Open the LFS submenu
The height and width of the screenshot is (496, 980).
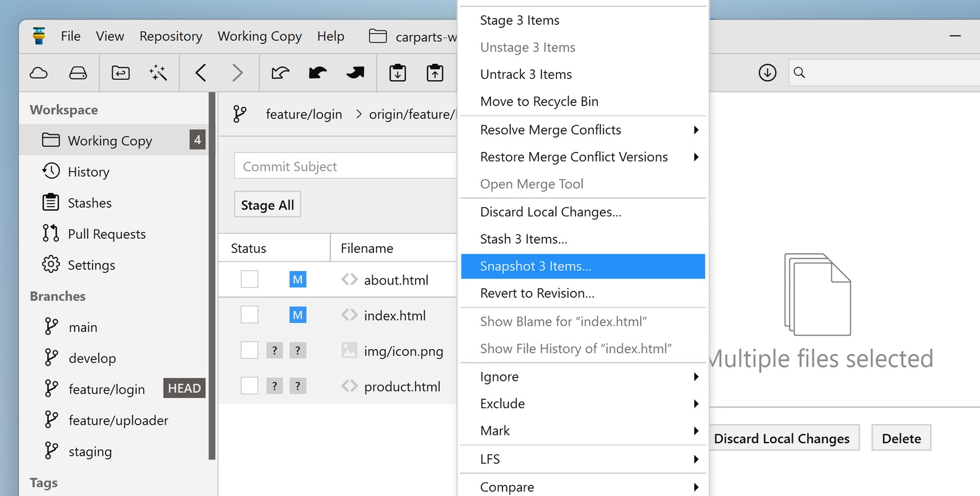583,459
